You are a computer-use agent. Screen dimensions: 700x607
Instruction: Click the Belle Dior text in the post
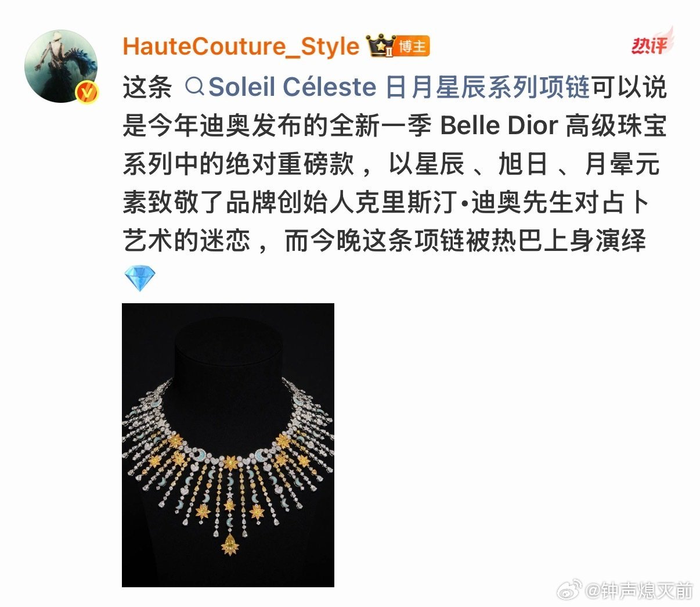(x=499, y=125)
